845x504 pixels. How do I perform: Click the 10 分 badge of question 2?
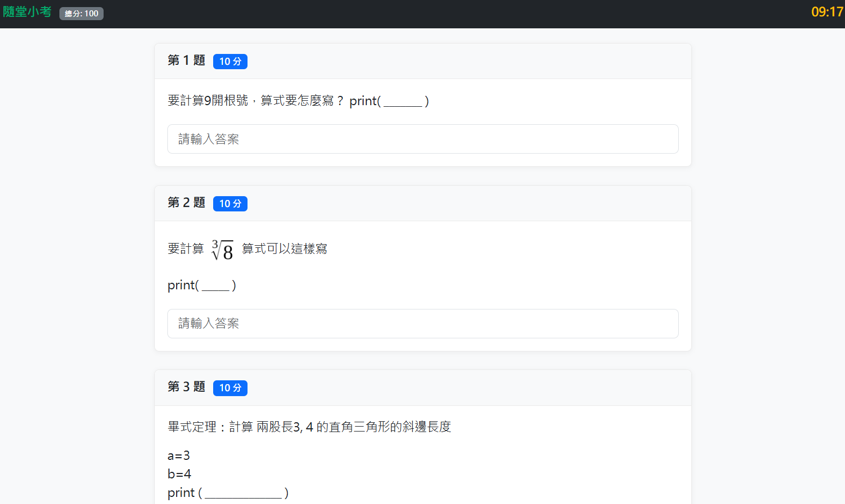(x=230, y=204)
